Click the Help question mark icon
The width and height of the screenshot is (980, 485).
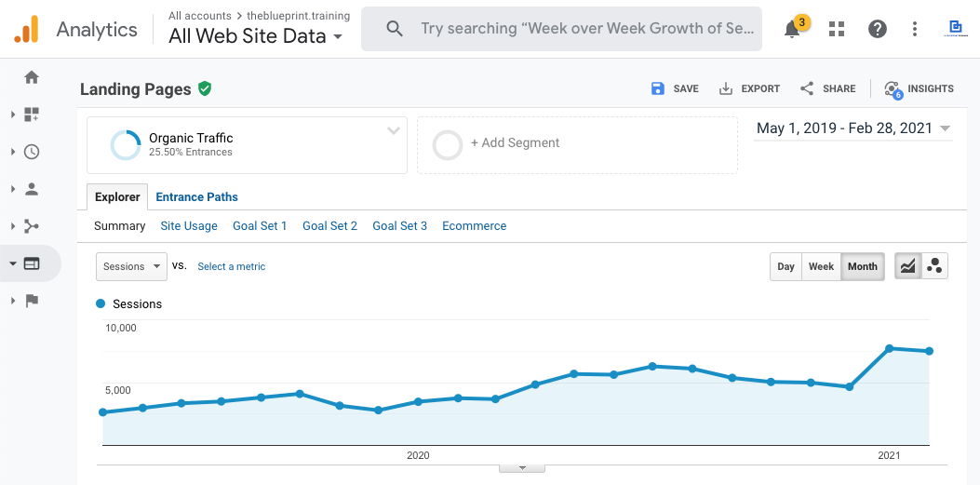tap(877, 29)
